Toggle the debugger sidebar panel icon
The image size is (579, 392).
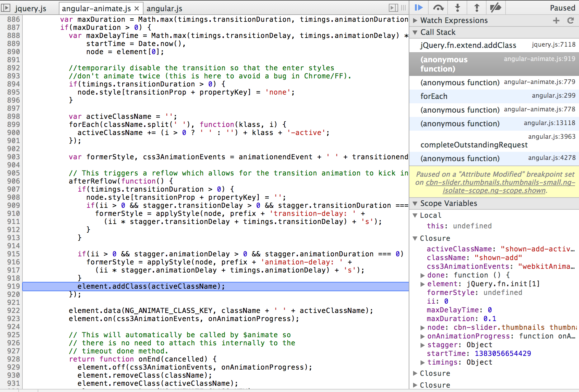tap(393, 8)
